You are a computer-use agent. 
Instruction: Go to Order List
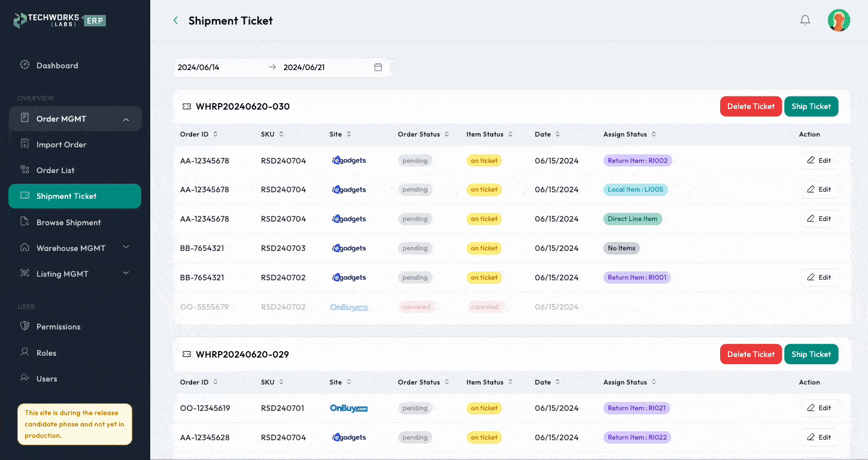pyautogui.click(x=75, y=170)
